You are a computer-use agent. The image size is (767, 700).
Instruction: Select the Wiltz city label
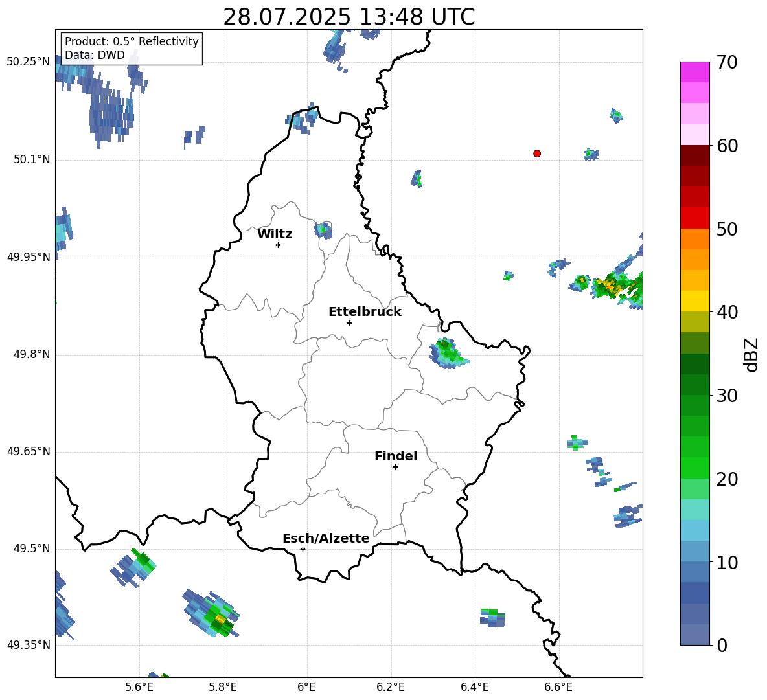tap(275, 234)
